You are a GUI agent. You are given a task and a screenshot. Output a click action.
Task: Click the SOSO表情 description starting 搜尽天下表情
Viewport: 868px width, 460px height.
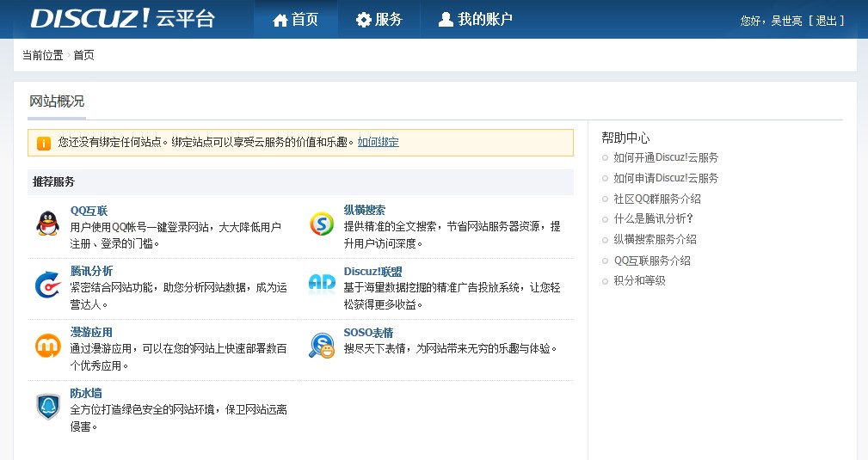click(x=450, y=349)
